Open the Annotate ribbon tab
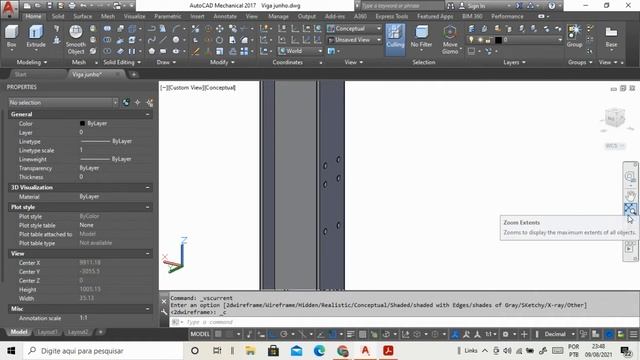The width and height of the screenshot is (640, 360). point(225,16)
